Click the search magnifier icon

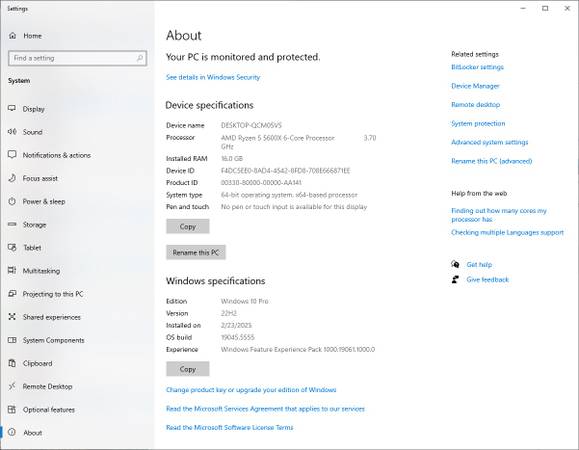[x=140, y=58]
